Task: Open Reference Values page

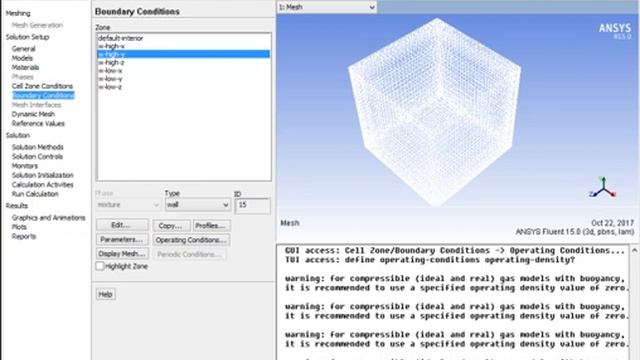Action: (38, 124)
